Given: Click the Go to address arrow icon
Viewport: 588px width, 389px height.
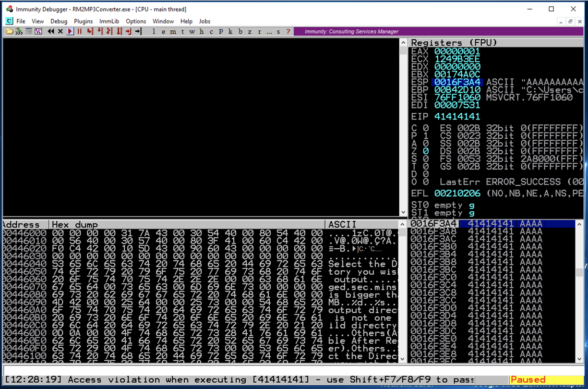Looking at the screenshot, I should [x=138, y=31].
